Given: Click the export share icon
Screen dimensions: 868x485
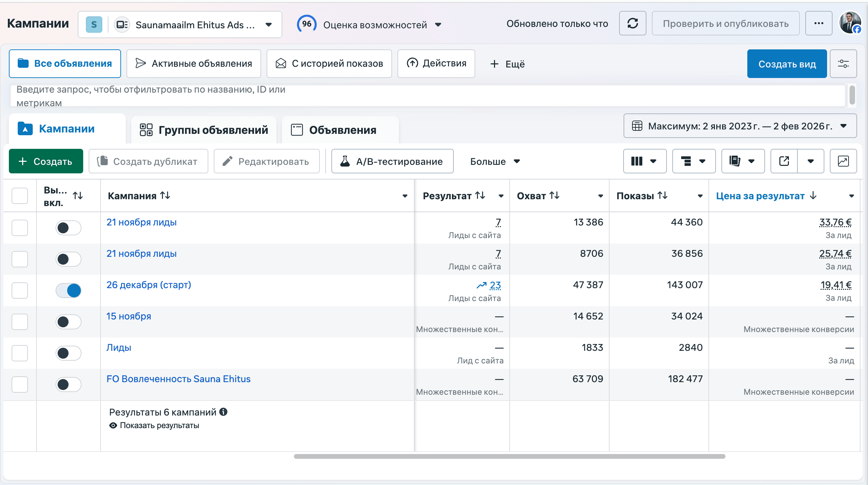Looking at the screenshot, I should click(x=784, y=161).
